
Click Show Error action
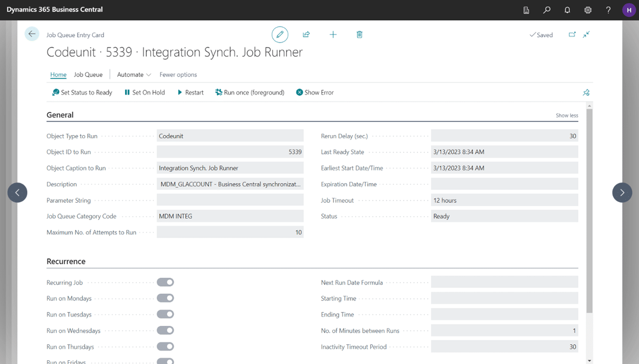(x=315, y=93)
